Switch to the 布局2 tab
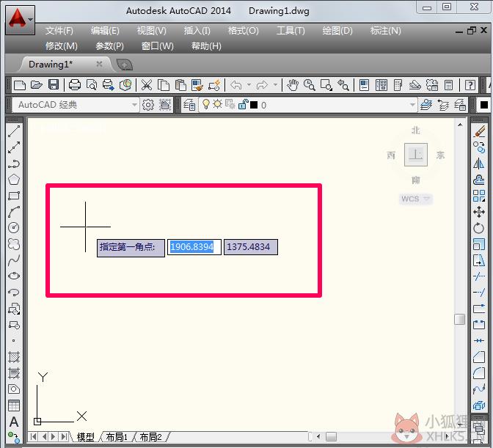This screenshot has height=448, width=493. (x=150, y=437)
